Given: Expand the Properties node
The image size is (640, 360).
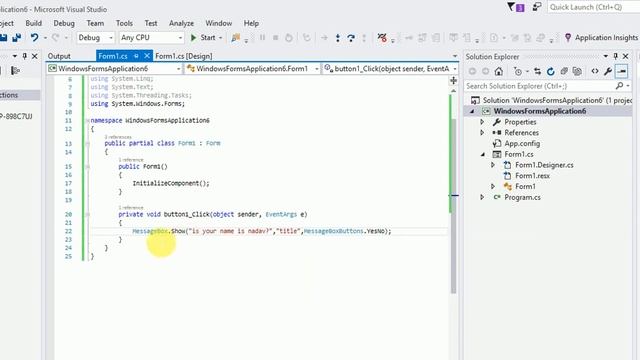Looking at the screenshot, I should (482, 122).
